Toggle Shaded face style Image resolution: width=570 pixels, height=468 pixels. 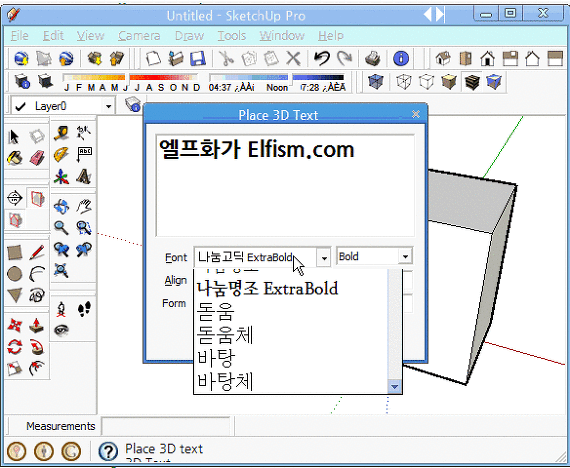[449, 82]
